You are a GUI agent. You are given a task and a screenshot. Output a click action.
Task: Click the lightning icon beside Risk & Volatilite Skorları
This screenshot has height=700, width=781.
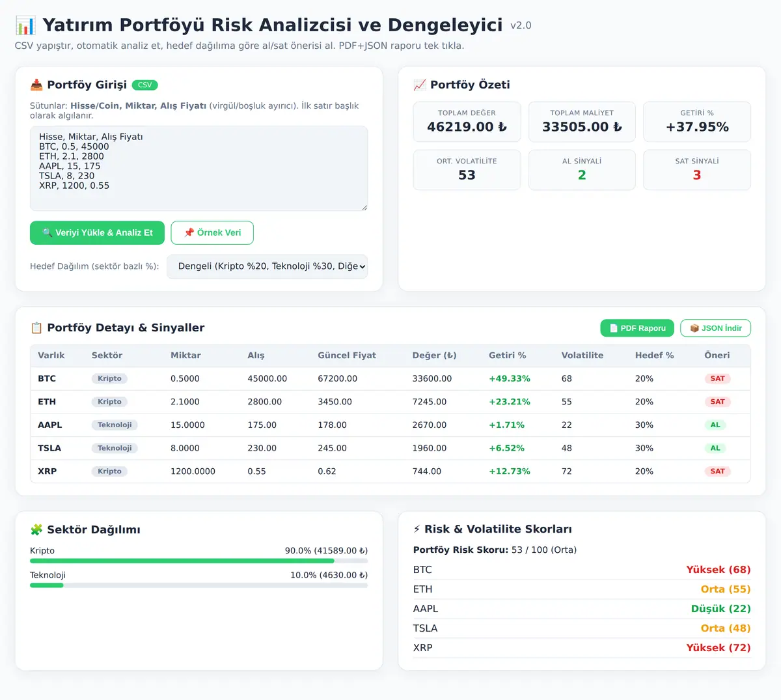[x=417, y=529]
